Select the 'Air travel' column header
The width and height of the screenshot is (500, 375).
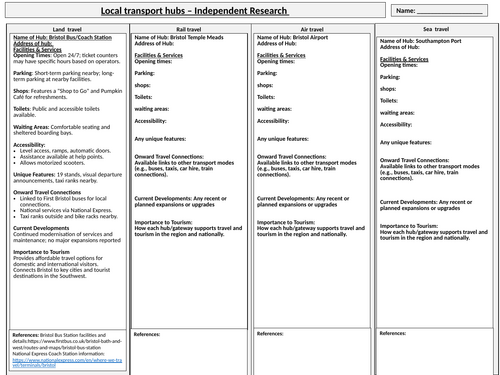(x=312, y=29)
